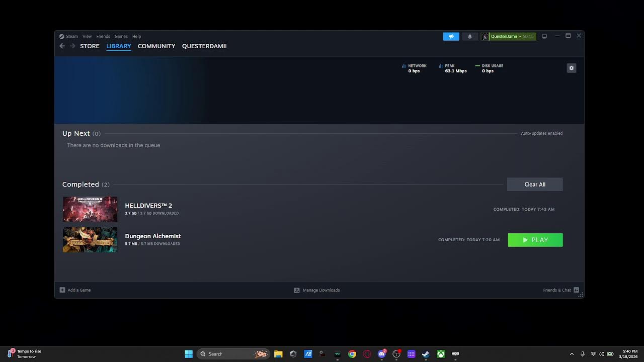Launch Google Chrome from the taskbar
Viewport: 644px width, 362px height.
[x=352, y=354]
